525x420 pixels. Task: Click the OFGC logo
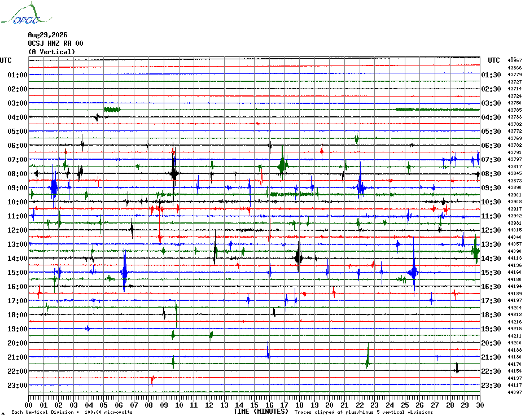click(26, 14)
